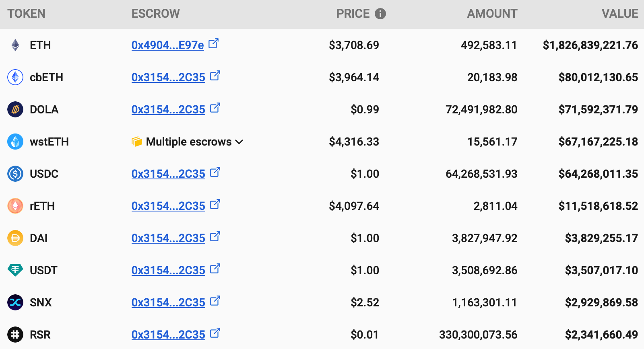Click the VALUE column header

point(620,14)
